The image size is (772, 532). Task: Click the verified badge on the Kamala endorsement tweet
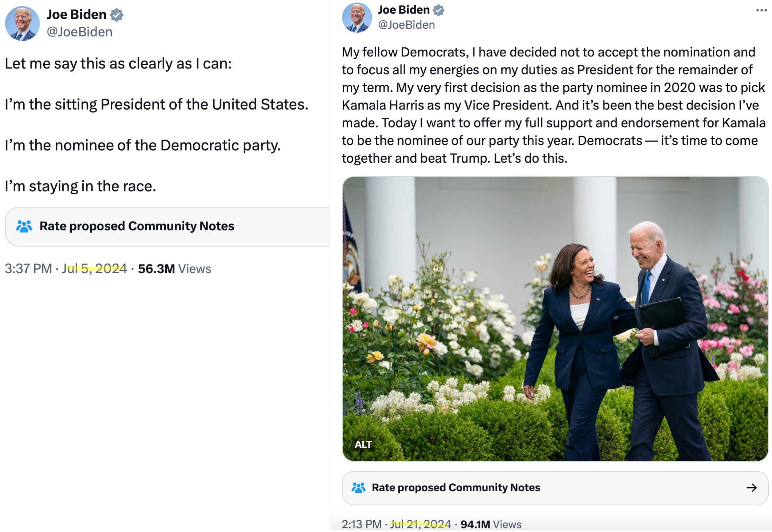pos(438,10)
